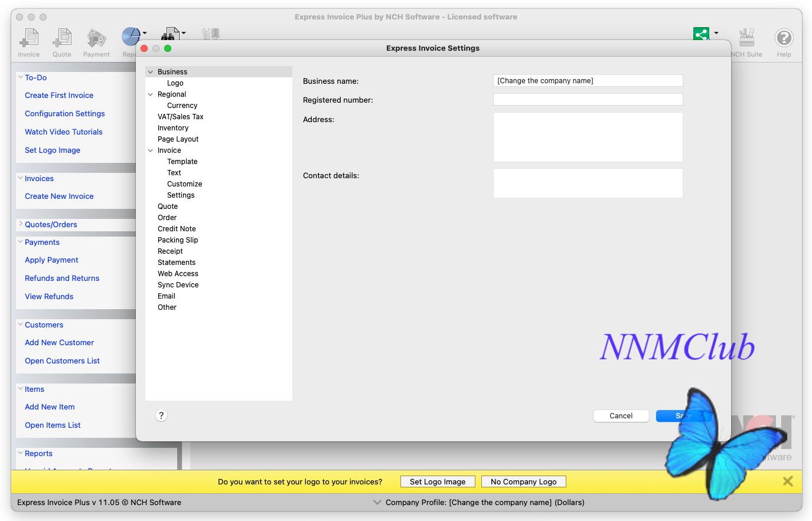The height and width of the screenshot is (521, 812).
Task: Expand the Quotes/Orders sidebar section
Action: tap(21, 224)
